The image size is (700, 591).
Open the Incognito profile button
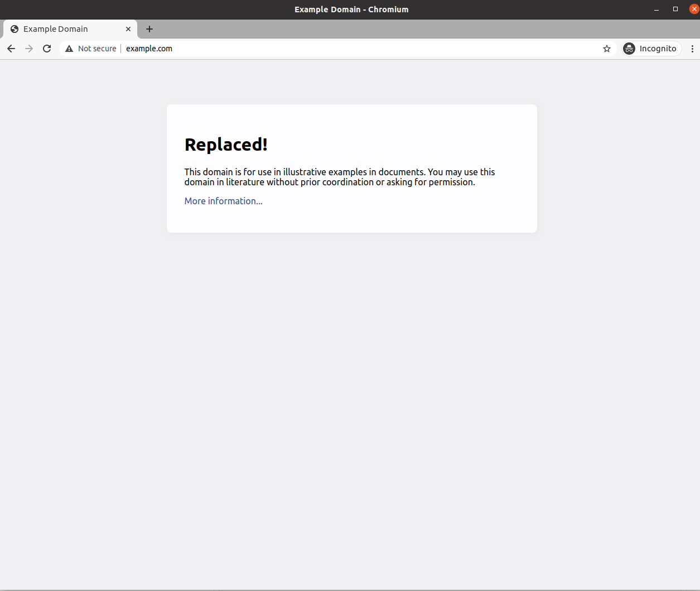coord(651,49)
